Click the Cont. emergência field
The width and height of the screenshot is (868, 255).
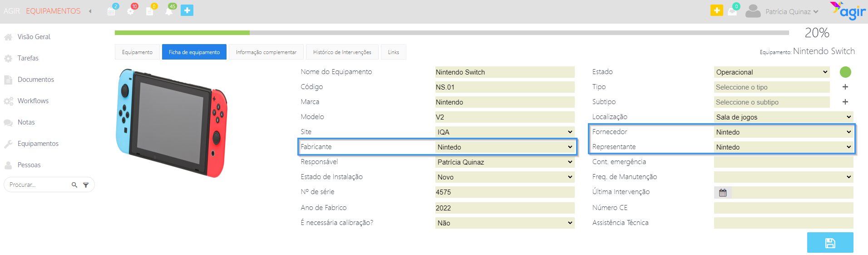(784, 162)
